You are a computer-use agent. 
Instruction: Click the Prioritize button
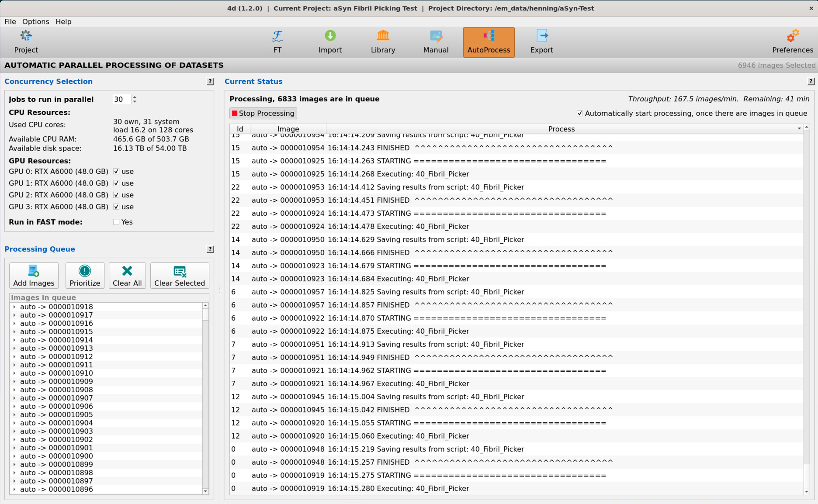[85, 276]
